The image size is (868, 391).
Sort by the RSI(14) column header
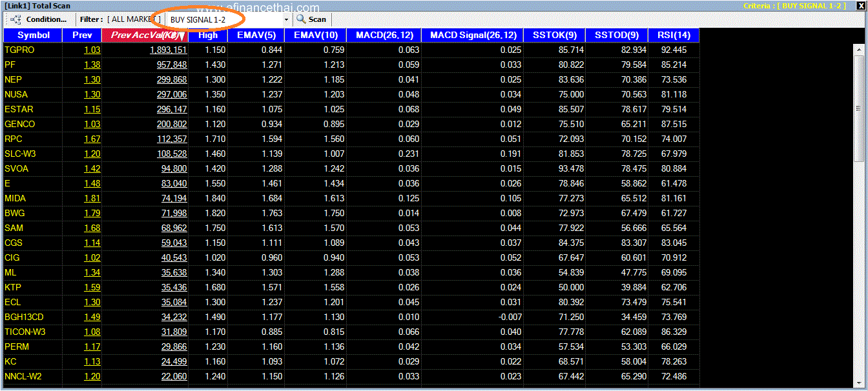pos(674,35)
